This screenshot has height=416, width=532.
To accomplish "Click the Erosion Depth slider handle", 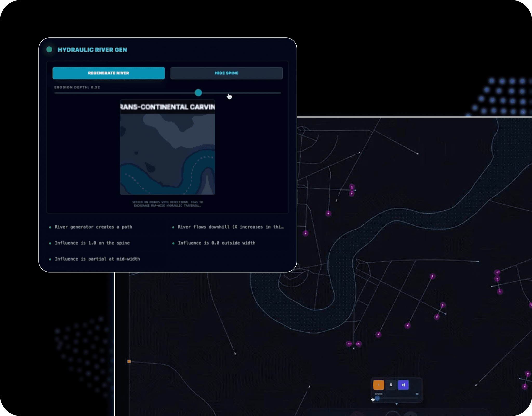I will point(198,93).
